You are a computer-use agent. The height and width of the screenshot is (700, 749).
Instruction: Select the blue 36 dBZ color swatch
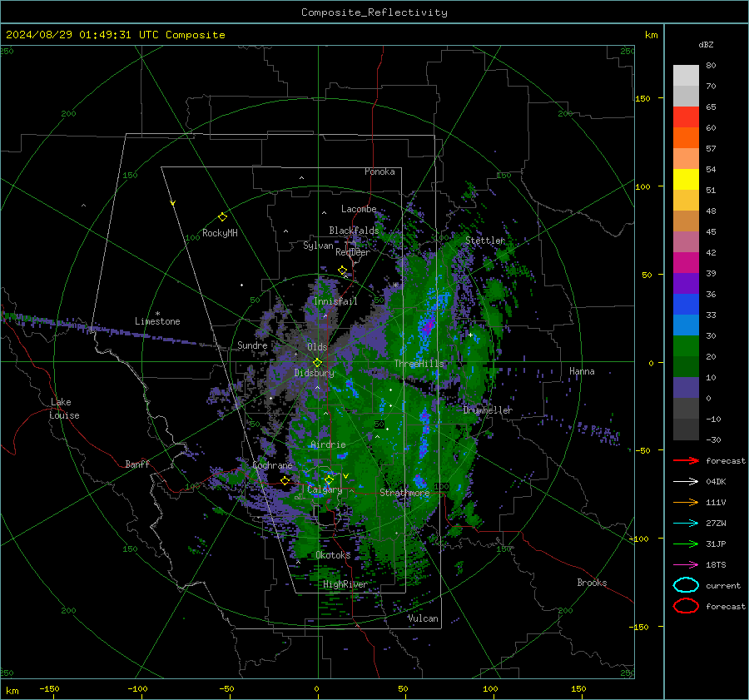686,304
